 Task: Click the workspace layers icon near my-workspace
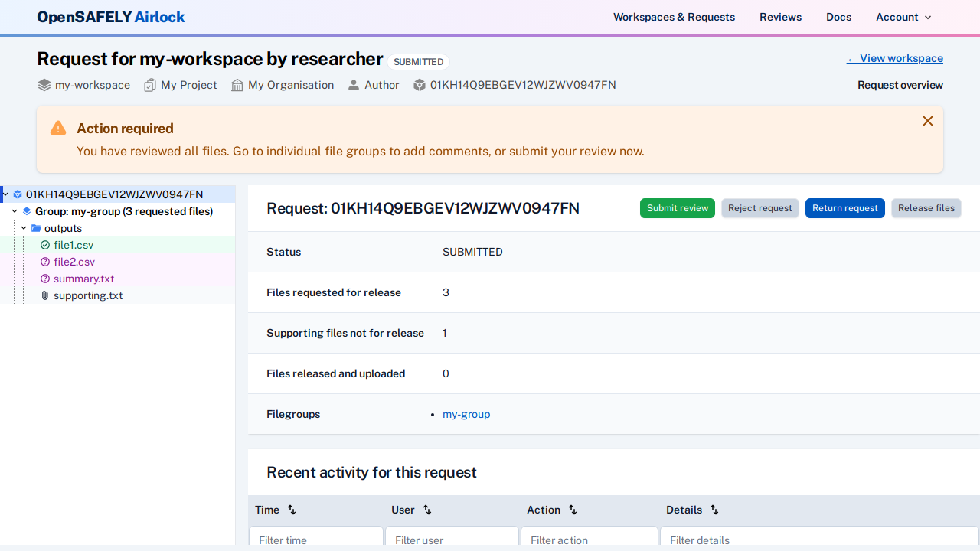click(x=44, y=85)
